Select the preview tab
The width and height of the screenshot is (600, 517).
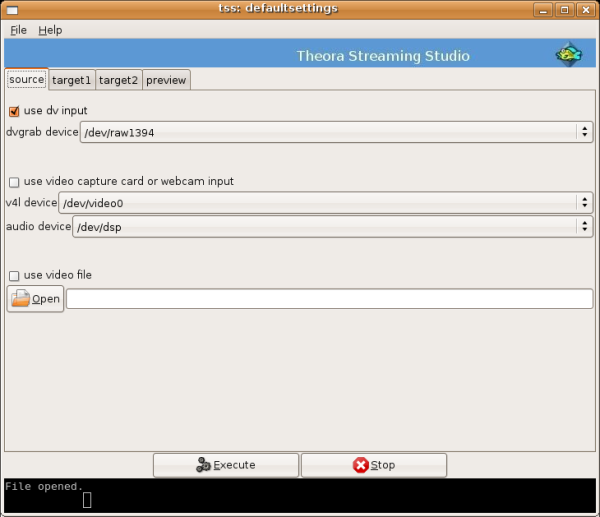(166, 80)
